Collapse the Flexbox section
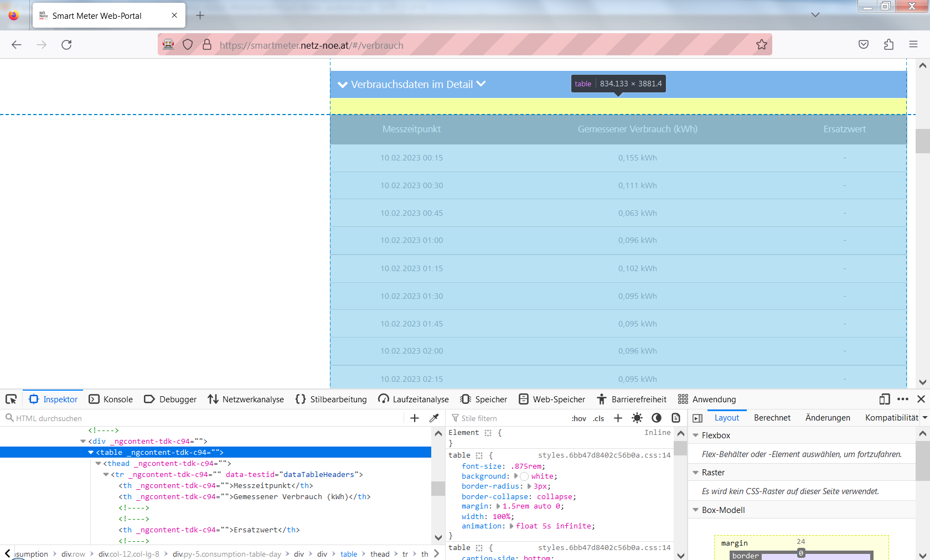 [696, 435]
